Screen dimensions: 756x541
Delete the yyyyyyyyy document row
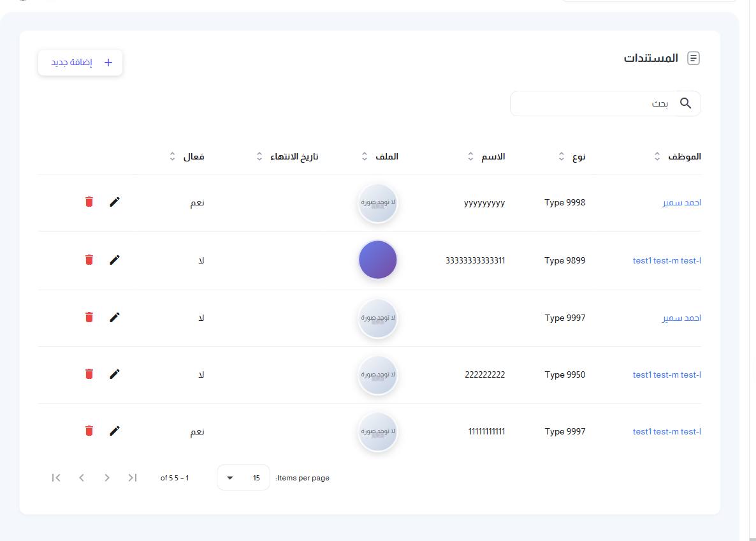(89, 202)
